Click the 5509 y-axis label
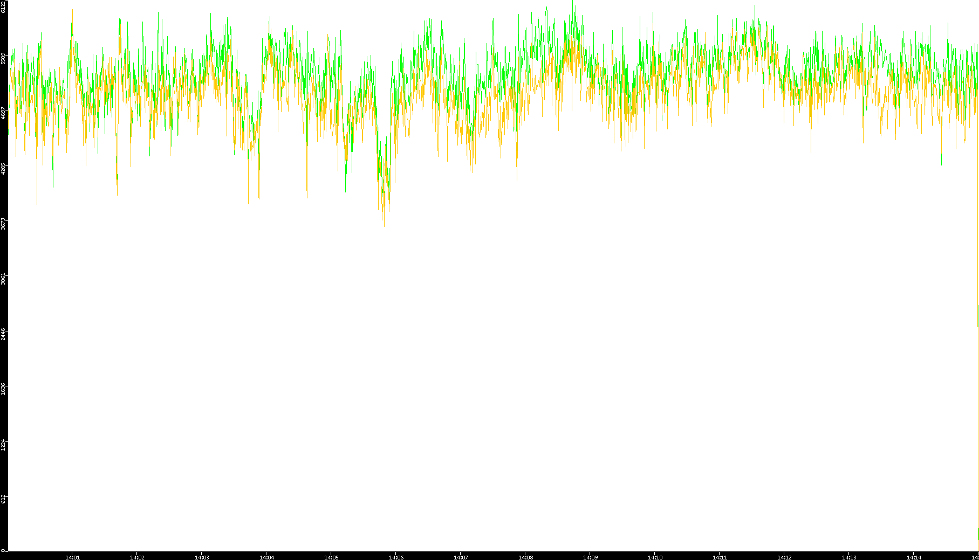Viewport: 979px width, 560px height. coord(4,58)
